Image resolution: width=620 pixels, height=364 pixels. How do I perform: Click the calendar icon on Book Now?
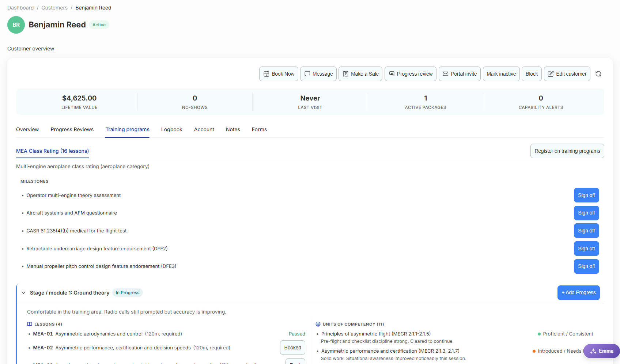click(266, 74)
